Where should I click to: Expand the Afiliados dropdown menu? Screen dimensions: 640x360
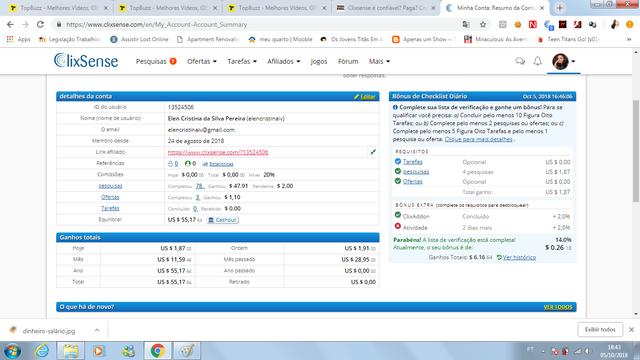[283, 61]
